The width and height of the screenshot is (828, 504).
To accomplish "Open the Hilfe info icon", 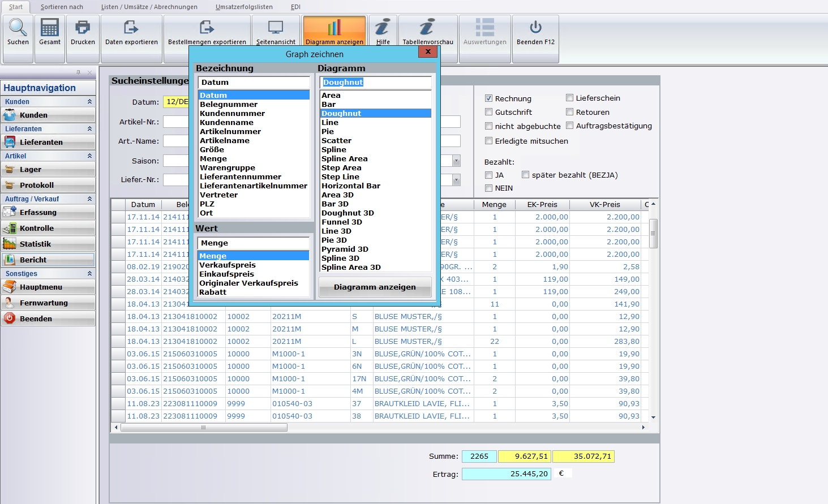I will [383, 28].
